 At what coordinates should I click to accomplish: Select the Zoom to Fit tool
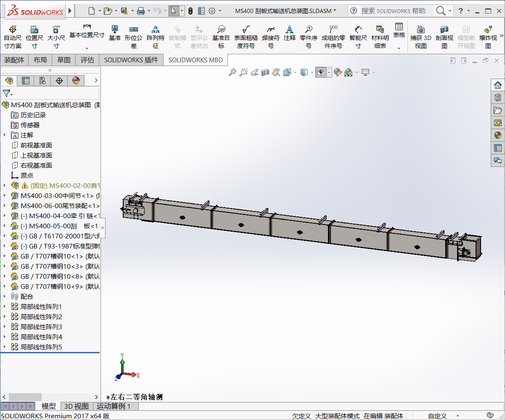pos(232,72)
